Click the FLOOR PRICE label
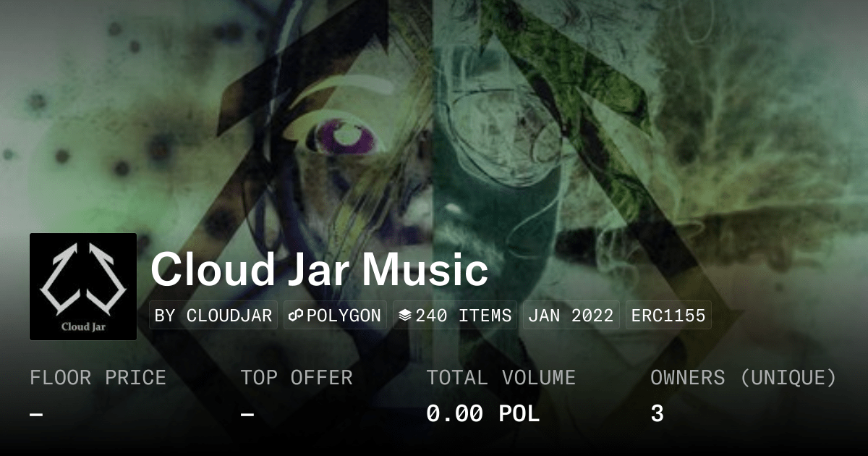This screenshot has height=456, width=868. [x=98, y=378]
